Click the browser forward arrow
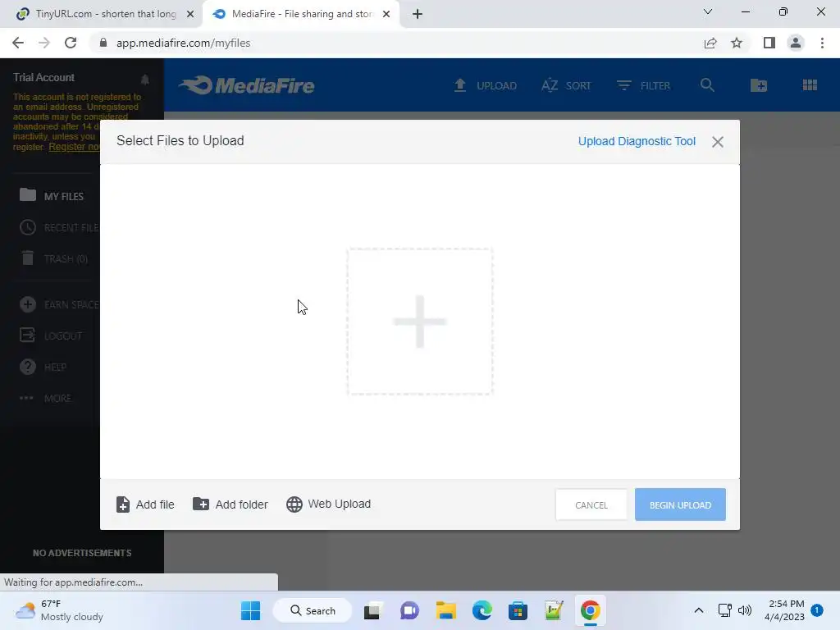840x630 pixels. click(x=44, y=43)
